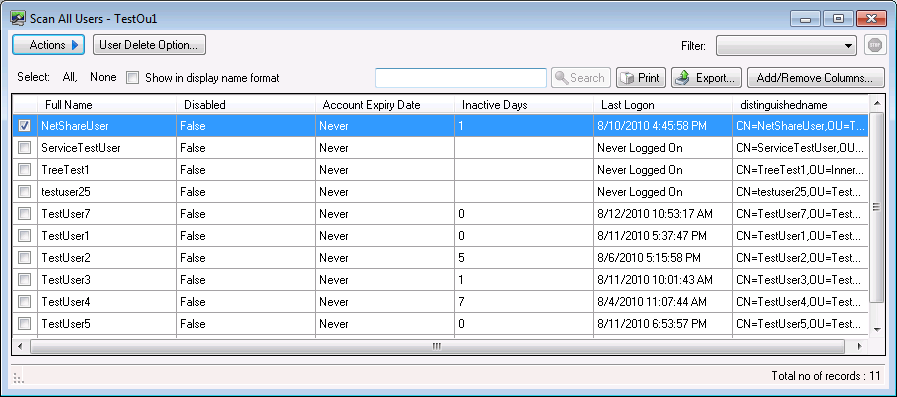This screenshot has width=897, height=397.
Task: Click the vertical scrollbar thumb
Action: (x=876, y=207)
